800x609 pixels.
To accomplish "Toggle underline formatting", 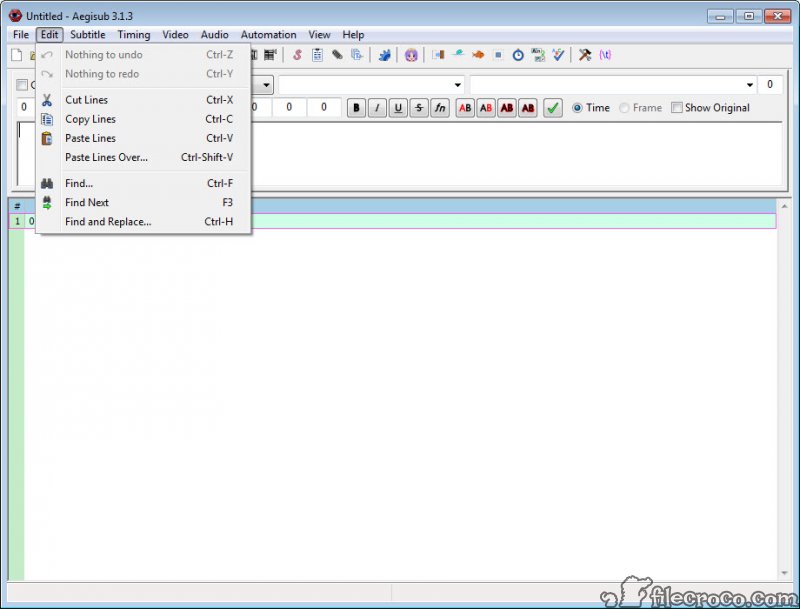I will point(398,108).
